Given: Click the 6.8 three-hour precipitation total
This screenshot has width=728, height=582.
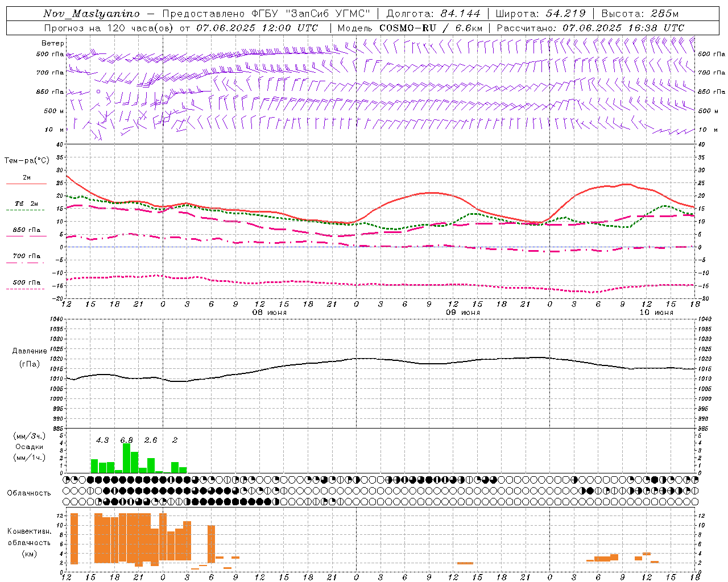Looking at the screenshot, I should pyautogui.click(x=126, y=440).
